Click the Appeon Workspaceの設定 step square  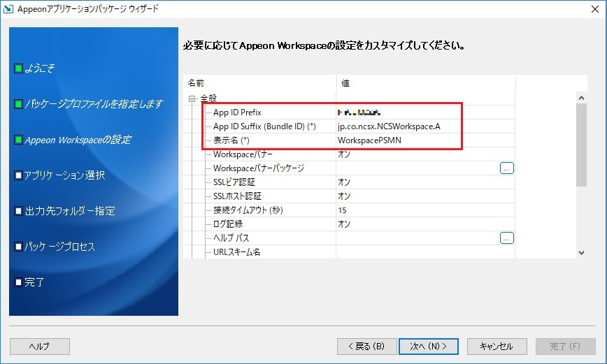click(18, 140)
